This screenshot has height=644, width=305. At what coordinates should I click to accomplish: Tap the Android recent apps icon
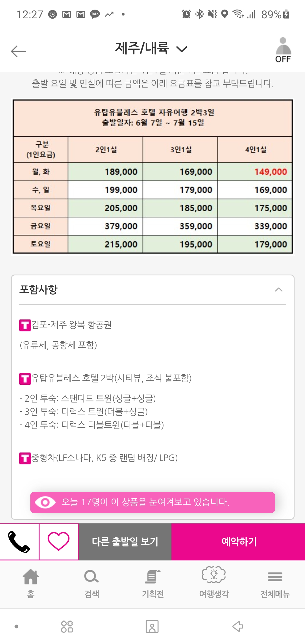pos(67,626)
